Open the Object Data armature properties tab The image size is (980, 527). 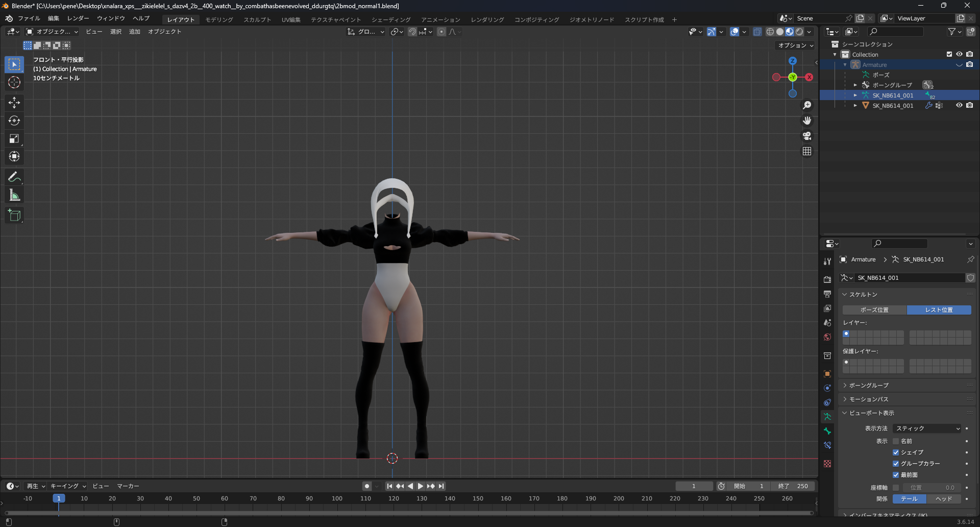pos(827,417)
